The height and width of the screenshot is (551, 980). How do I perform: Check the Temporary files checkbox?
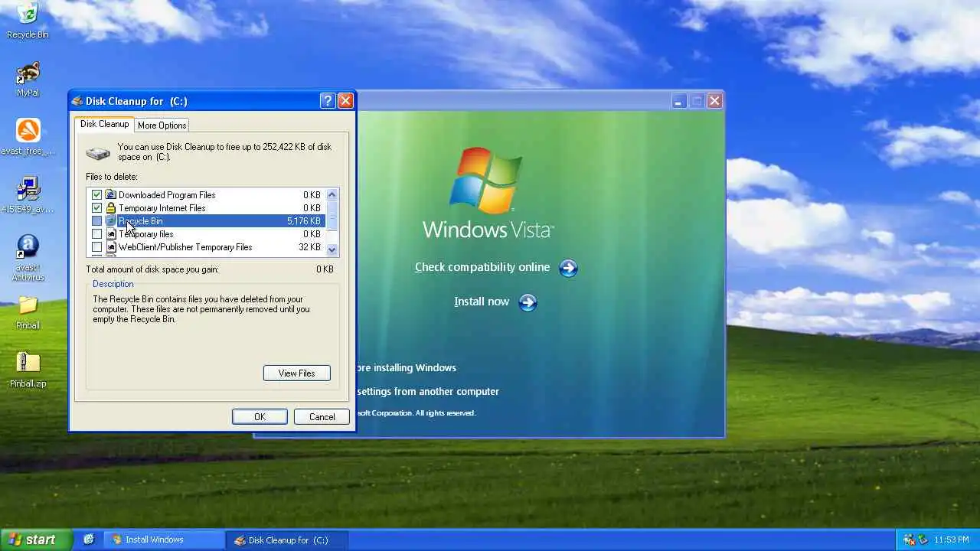click(x=96, y=234)
